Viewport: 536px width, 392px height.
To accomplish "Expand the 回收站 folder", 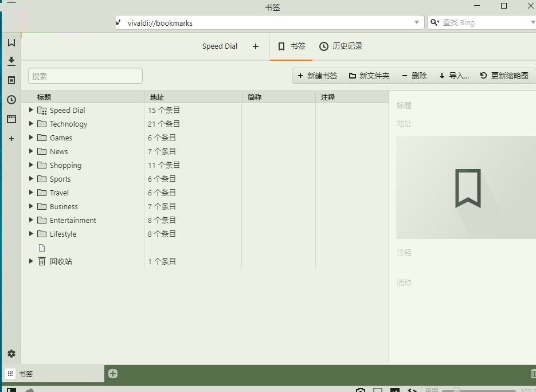I will pos(30,261).
